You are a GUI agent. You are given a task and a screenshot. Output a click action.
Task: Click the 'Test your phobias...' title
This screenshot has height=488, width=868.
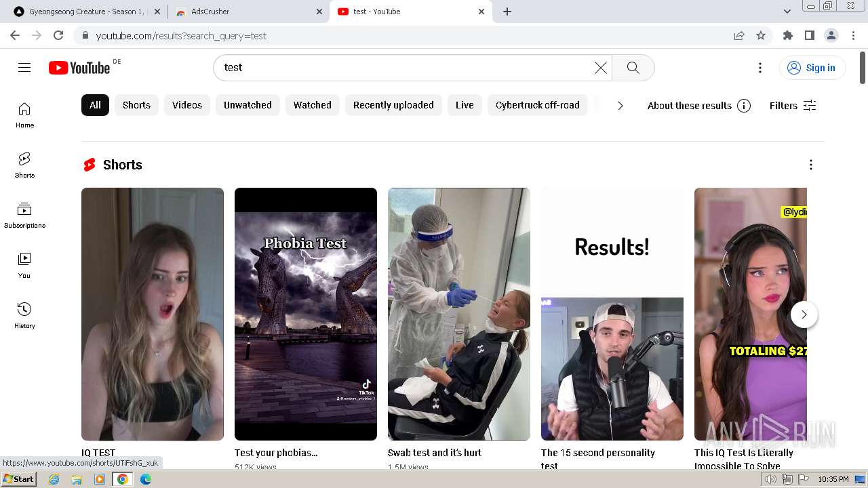pos(276,453)
